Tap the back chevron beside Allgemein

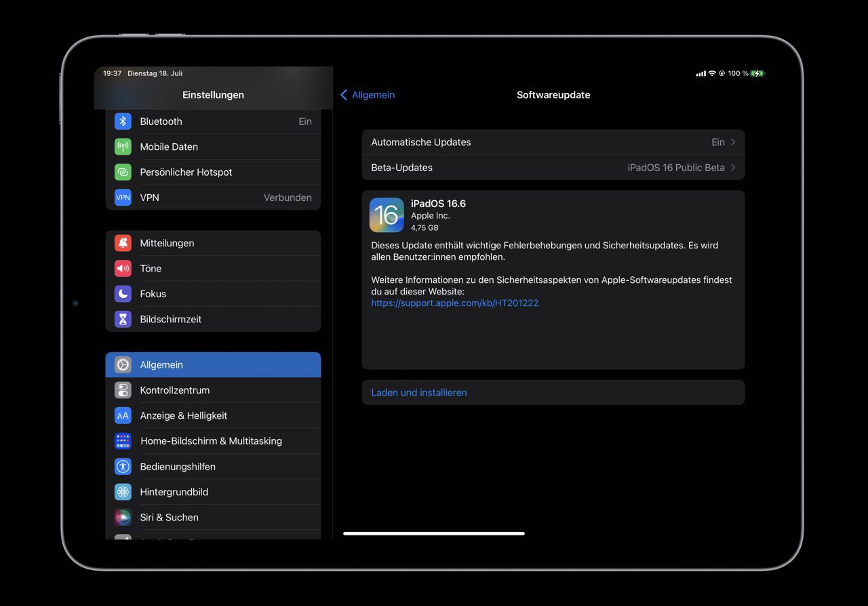coord(344,95)
